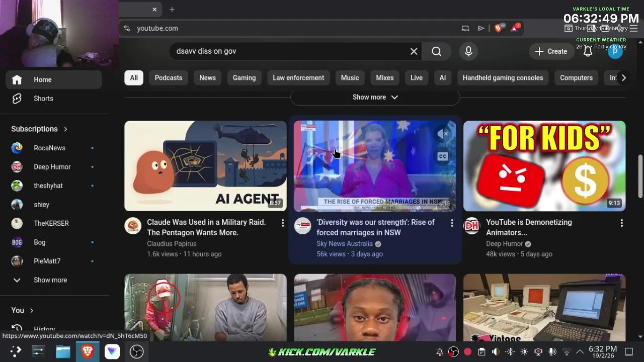The image size is (644, 362).
Task: Click the youtube.com address bar
Action: coord(297,28)
